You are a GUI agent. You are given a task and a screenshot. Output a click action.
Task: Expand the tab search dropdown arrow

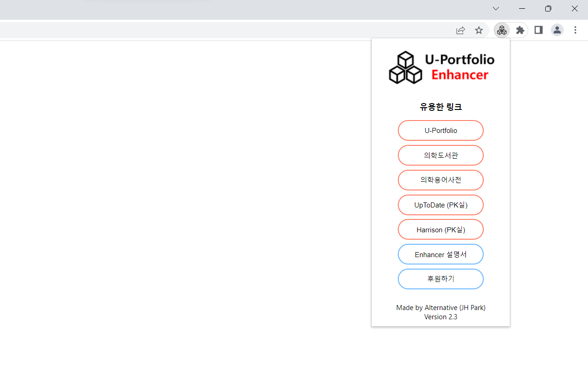pos(496,9)
